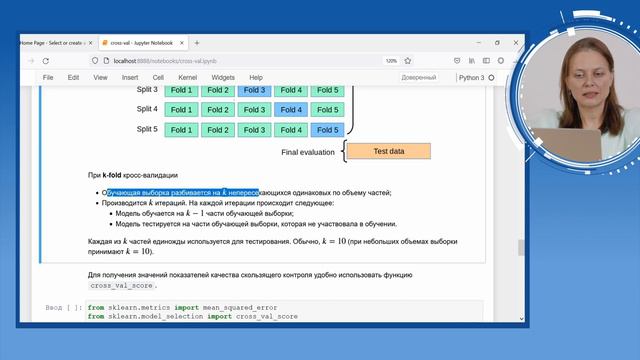Click the Split 4 label
The height and width of the screenshot is (360, 640).
coord(147,109)
